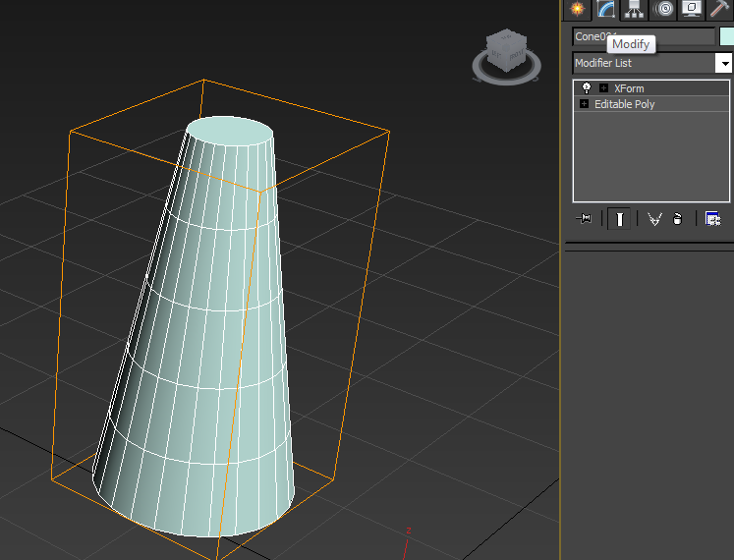Click the object color swatch

(x=727, y=36)
